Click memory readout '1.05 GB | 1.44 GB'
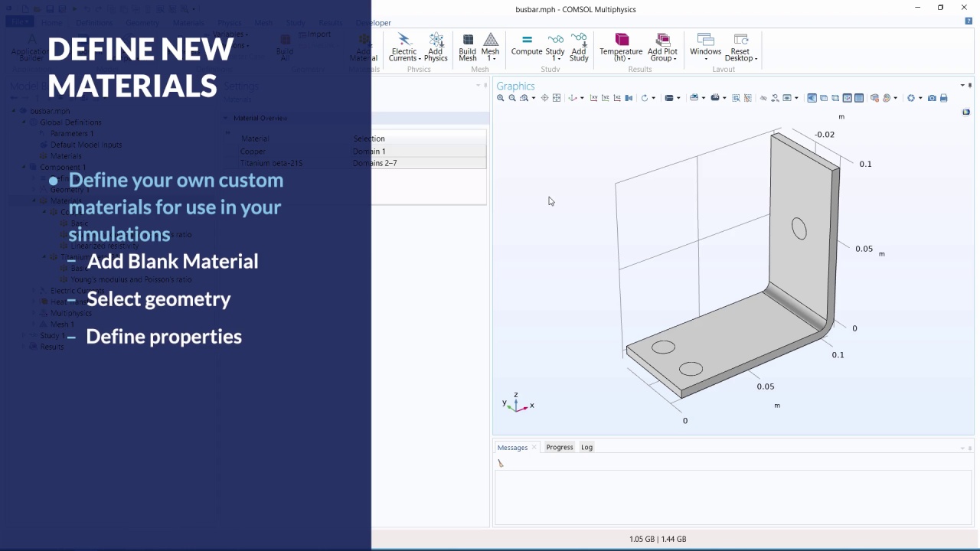 (x=658, y=539)
